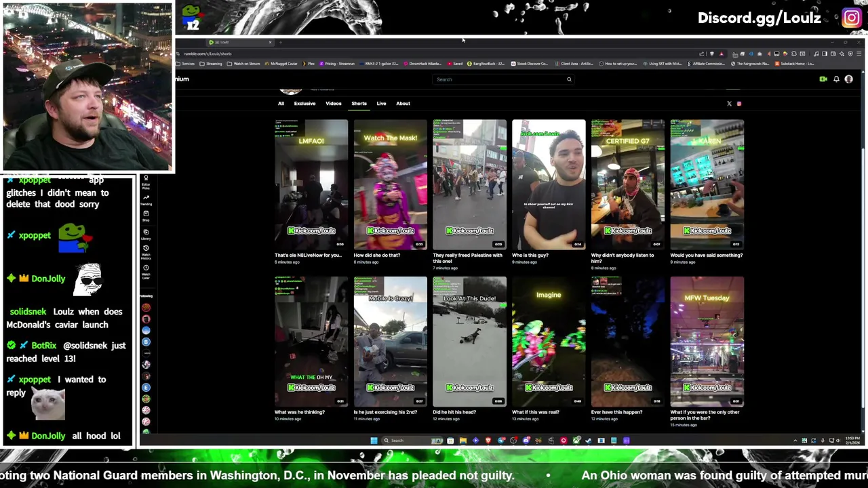Open "Would you have said something?" link
This screenshot has width=868, height=488.
tap(707, 256)
